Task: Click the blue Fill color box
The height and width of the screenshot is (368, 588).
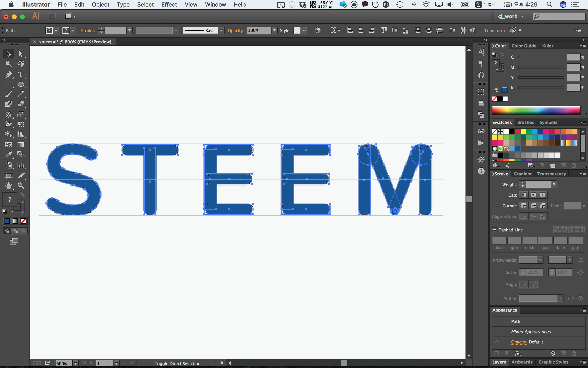Action: (7, 221)
